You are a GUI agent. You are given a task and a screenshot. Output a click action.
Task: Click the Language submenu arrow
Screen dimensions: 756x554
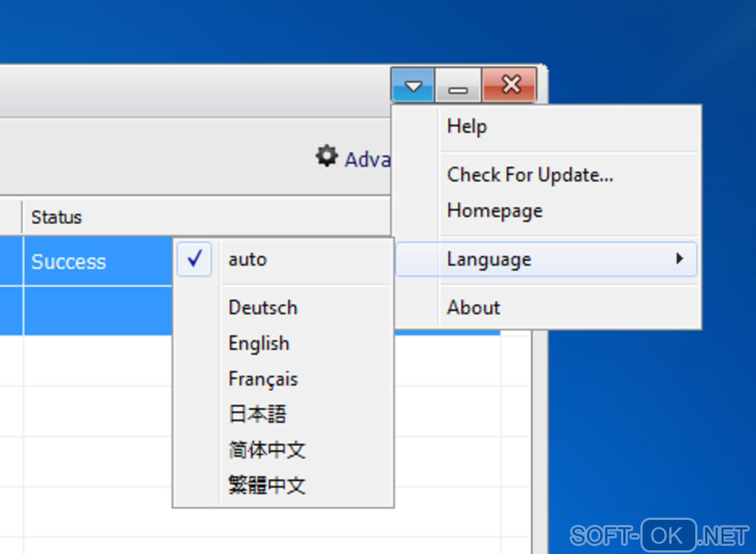tap(680, 259)
